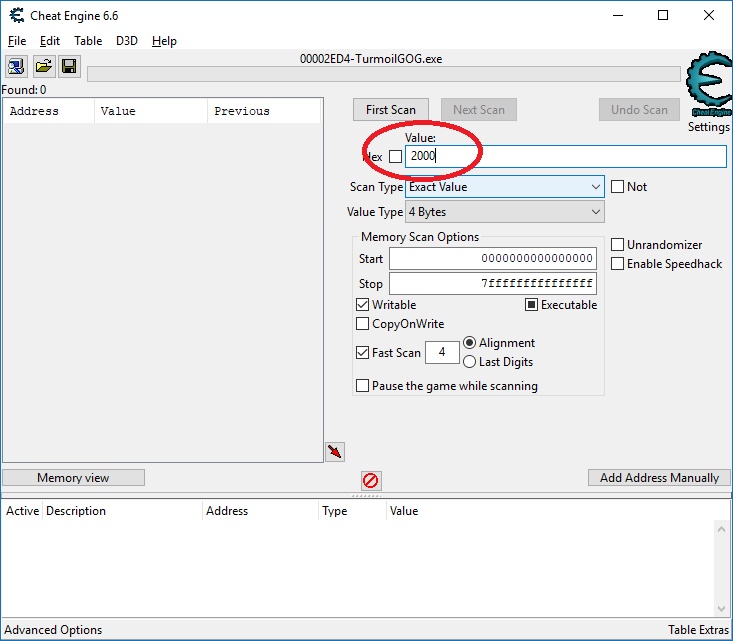Toggle the Executable checkbox
The height and width of the screenshot is (641, 733).
pos(532,305)
